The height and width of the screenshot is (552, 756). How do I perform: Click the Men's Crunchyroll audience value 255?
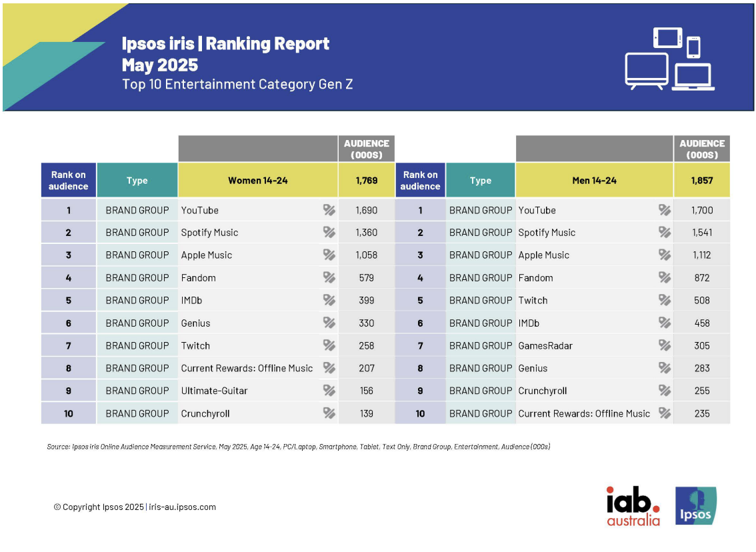(702, 391)
